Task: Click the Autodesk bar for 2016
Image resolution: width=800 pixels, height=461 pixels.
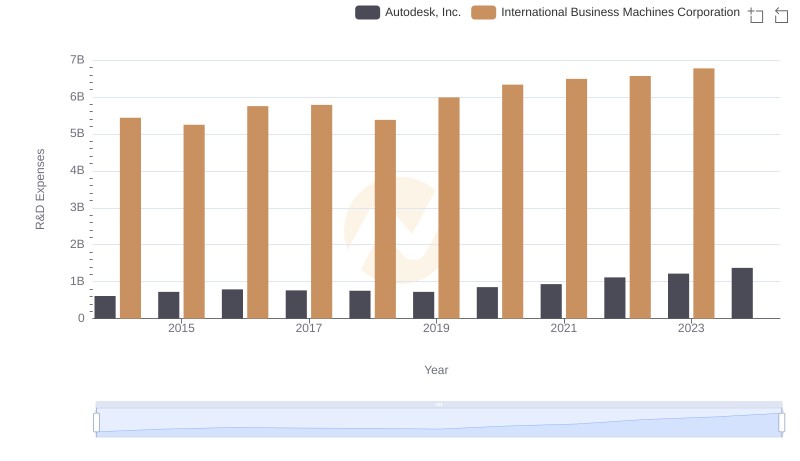Action: [x=232, y=304]
